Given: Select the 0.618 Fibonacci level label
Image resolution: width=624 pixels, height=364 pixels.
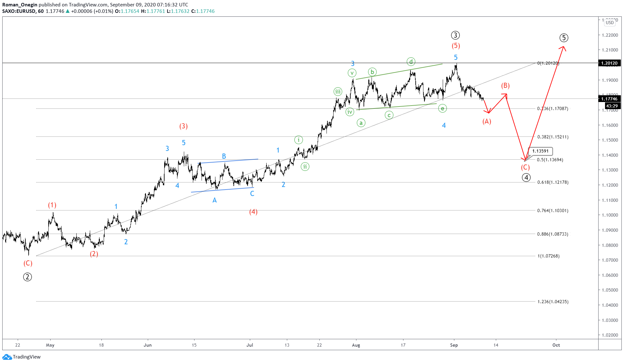Looking at the screenshot, I should click(x=553, y=182).
